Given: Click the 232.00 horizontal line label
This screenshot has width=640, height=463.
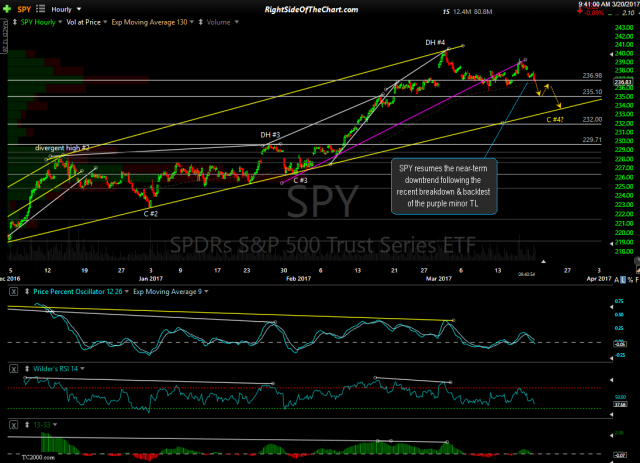Looking at the screenshot, I should point(592,120).
